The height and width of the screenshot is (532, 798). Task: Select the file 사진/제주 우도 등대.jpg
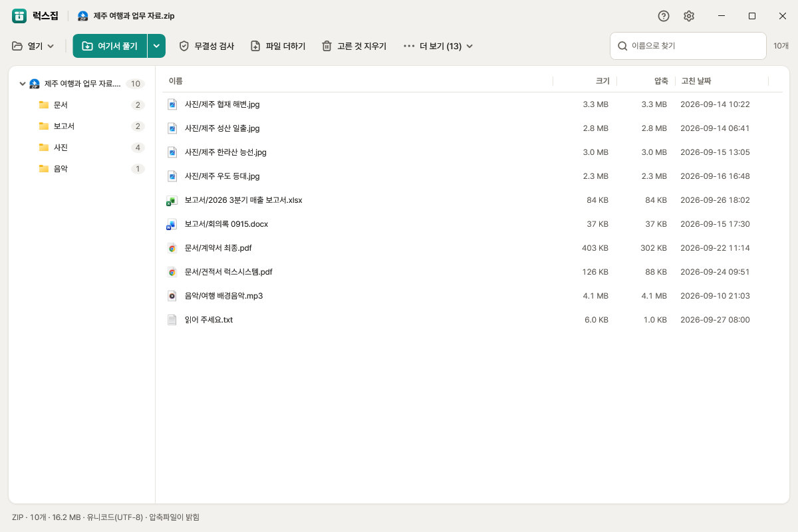472,176
